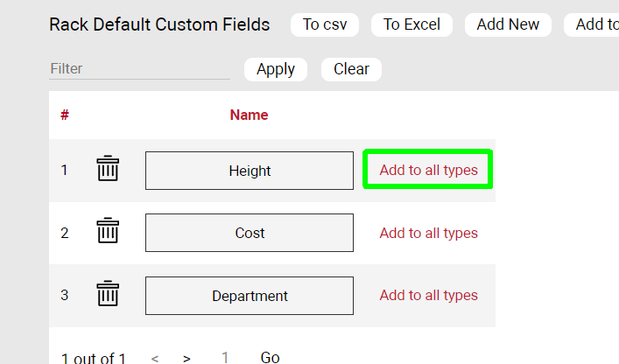Focus the Filter text box

139,68
